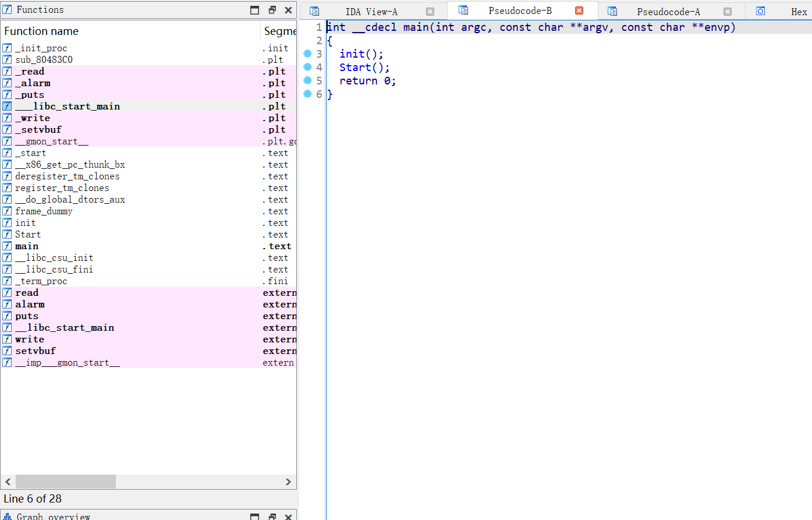Click the init() call in the pseudocode
Screen dimensions: 812x520
pos(361,54)
